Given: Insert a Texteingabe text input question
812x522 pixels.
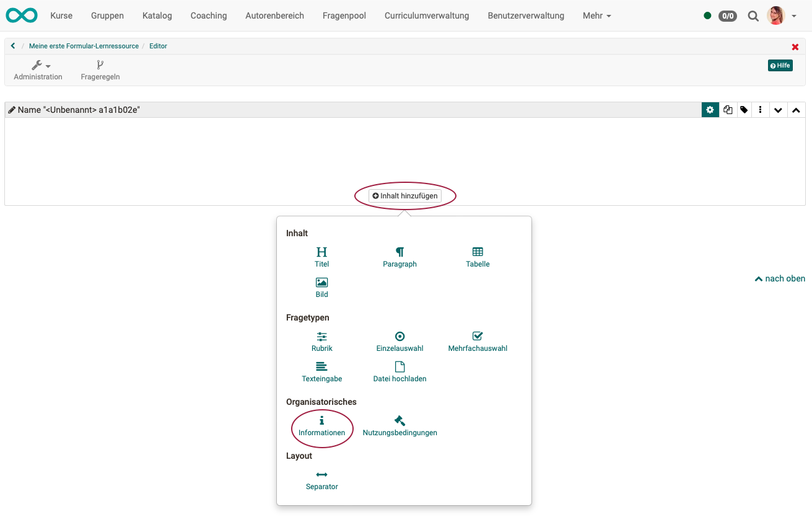Looking at the screenshot, I should click(321, 371).
